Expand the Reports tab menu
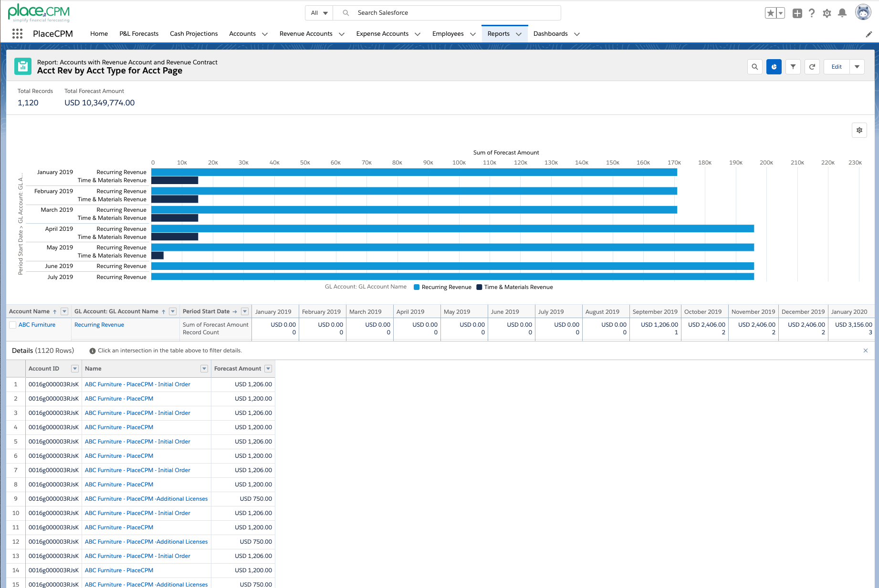This screenshot has width=879, height=588. tap(519, 34)
